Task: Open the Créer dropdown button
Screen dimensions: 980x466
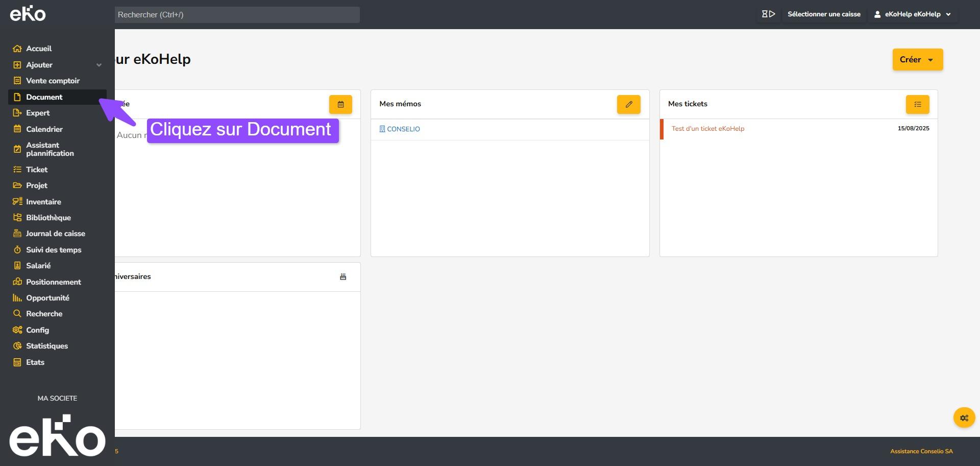Action: (x=917, y=60)
